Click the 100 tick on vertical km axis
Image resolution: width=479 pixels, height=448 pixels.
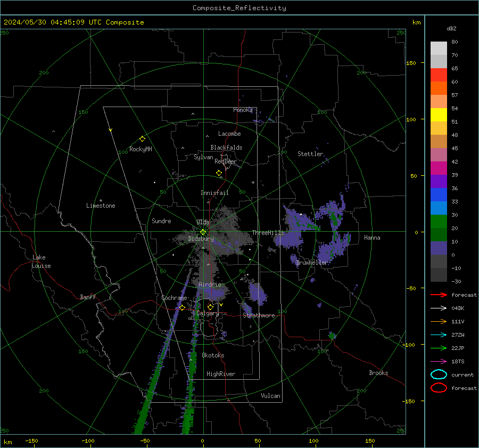(x=411, y=119)
